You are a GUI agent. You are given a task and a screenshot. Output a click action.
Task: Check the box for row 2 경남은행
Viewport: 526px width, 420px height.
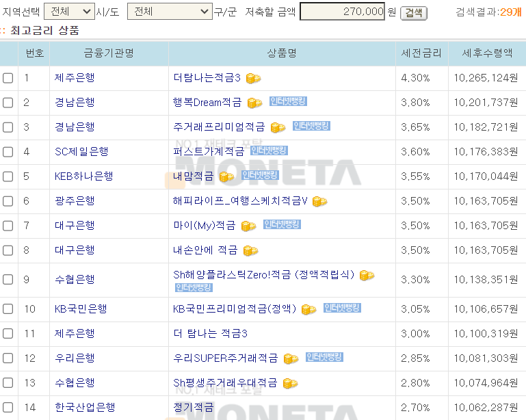pos(8,103)
